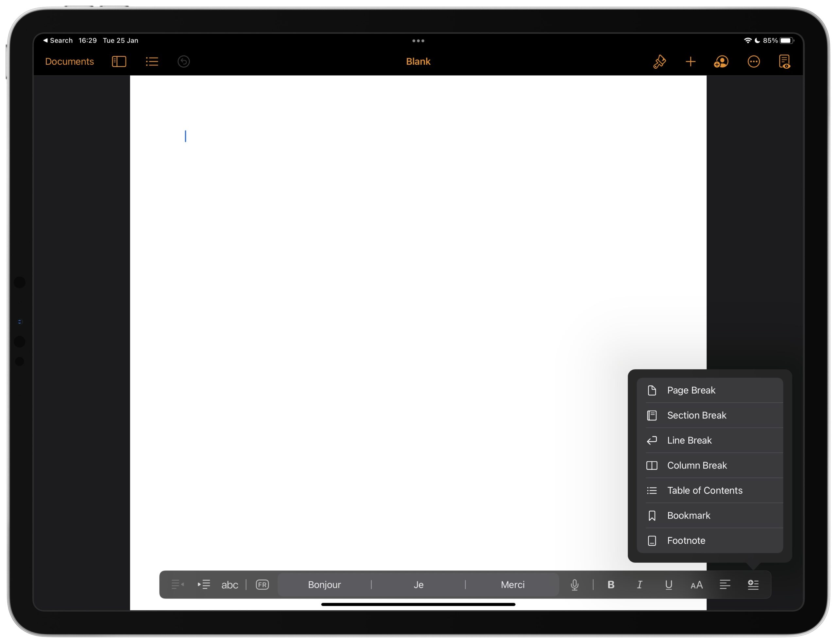The image size is (837, 644).
Task: Click Bold formatting button in toolbar
Action: tap(610, 585)
